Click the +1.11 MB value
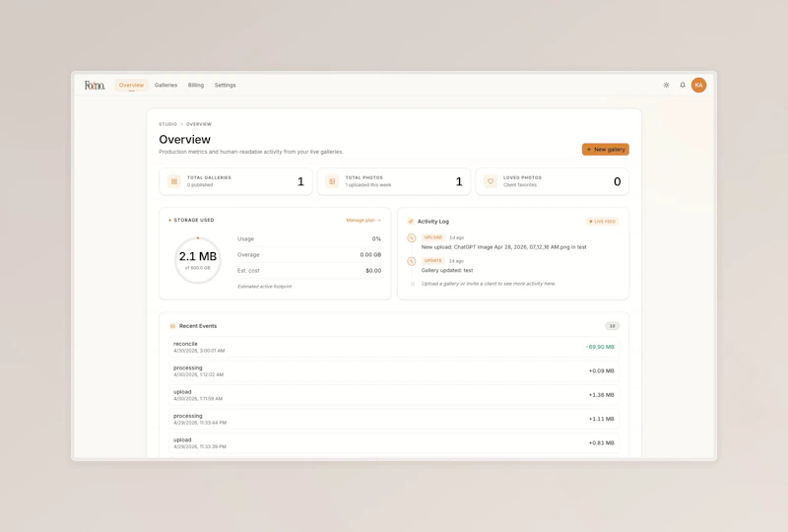Image resolution: width=788 pixels, height=532 pixels. coord(602,419)
